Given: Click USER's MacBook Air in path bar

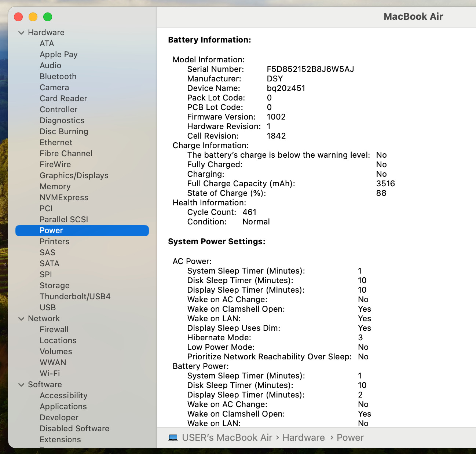Looking at the screenshot, I should [x=227, y=438].
